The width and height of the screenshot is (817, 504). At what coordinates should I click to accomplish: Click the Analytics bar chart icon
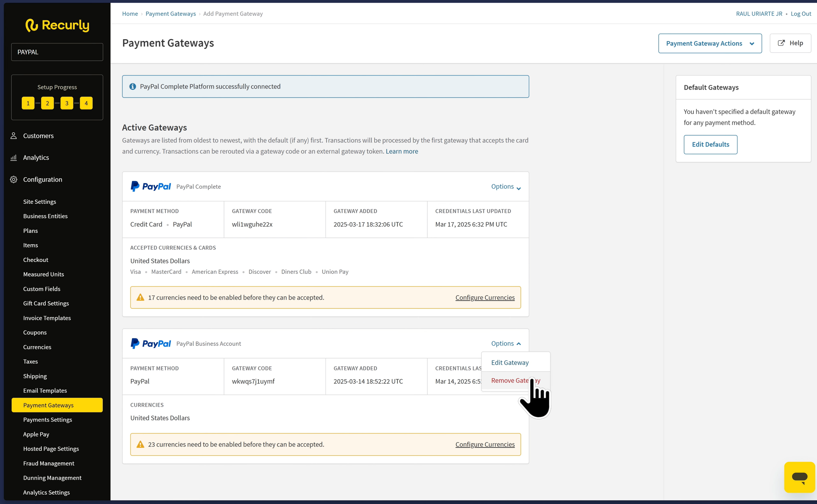[x=14, y=158]
